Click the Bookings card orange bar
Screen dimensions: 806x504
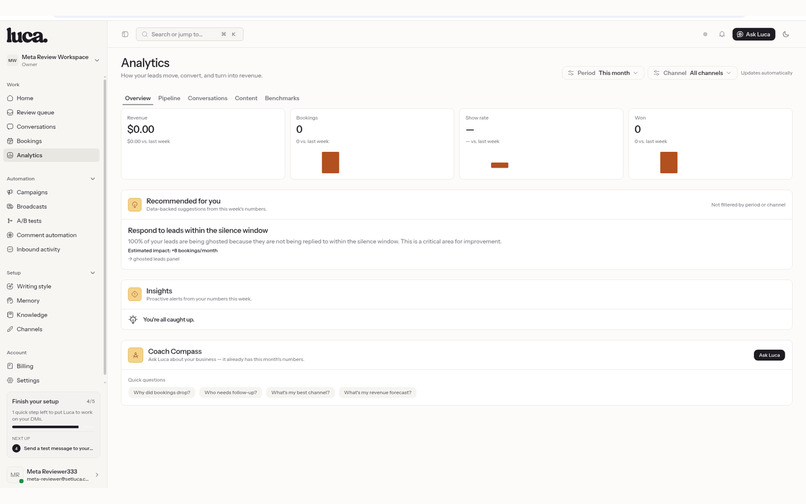tap(331, 163)
